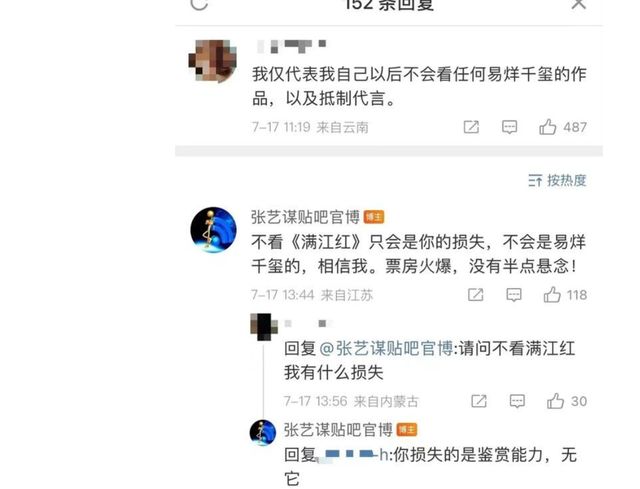This screenshot has height=489, width=640.
Task: Click the refresh icon at top left
Action: pyautogui.click(x=200, y=3)
